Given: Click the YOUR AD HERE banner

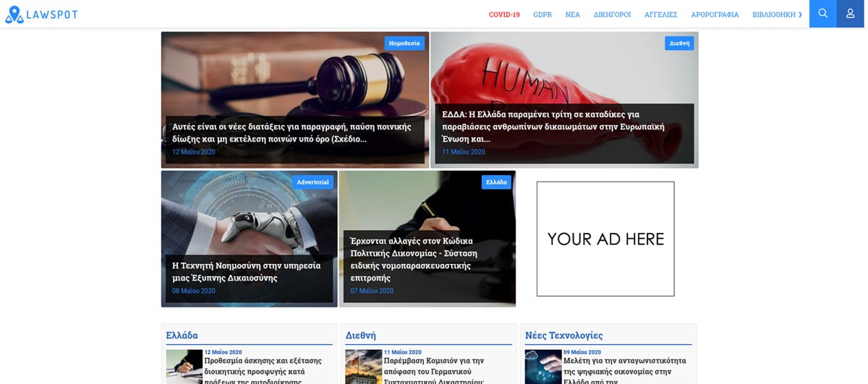Looking at the screenshot, I should pyautogui.click(x=605, y=239).
